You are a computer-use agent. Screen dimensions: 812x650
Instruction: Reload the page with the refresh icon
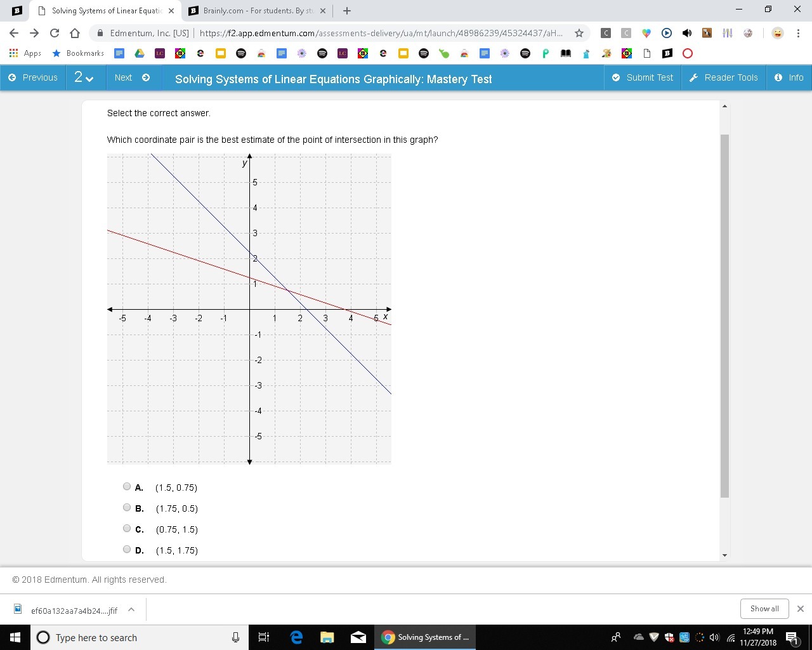[55, 33]
